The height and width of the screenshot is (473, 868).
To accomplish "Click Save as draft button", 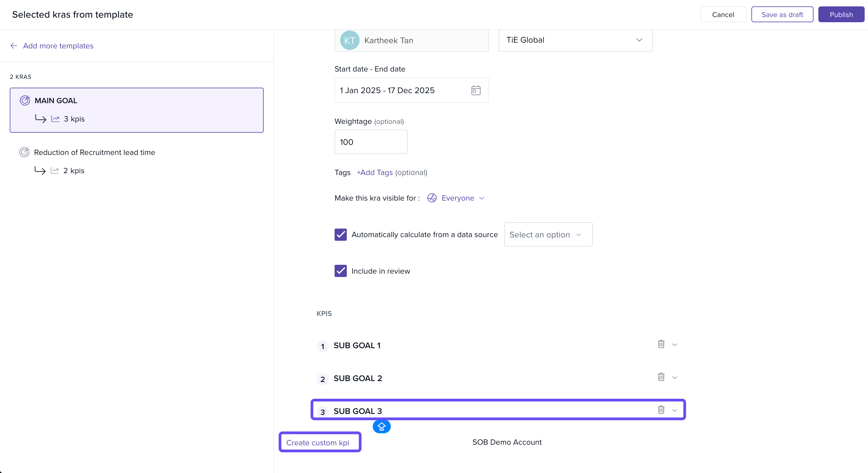I will [x=782, y=15].
